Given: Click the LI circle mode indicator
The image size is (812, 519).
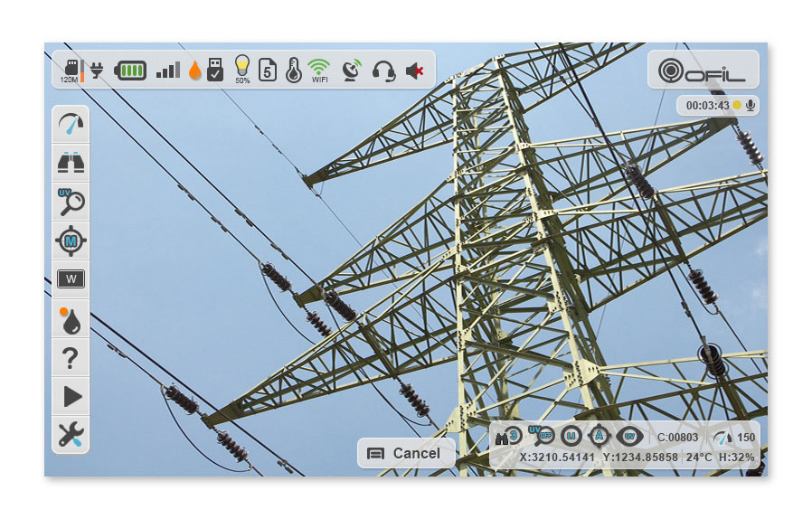Looking at the screenshot, I should coord(571,436).
